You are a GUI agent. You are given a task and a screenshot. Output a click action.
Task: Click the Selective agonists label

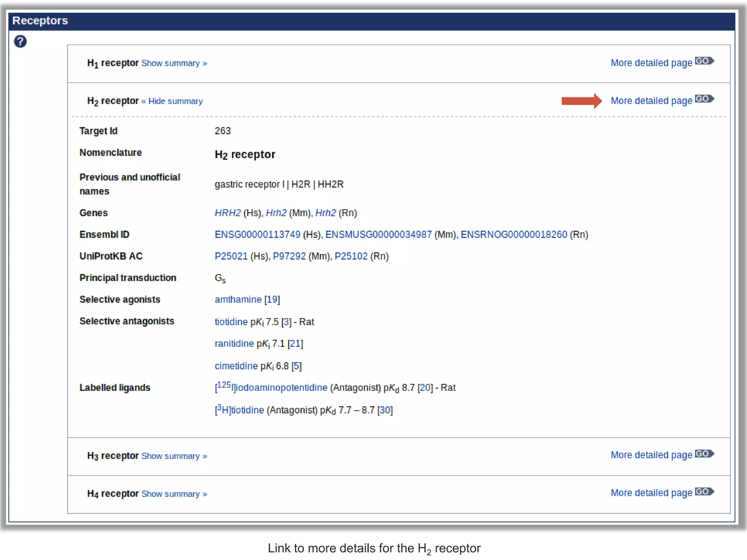click(120, 300)
